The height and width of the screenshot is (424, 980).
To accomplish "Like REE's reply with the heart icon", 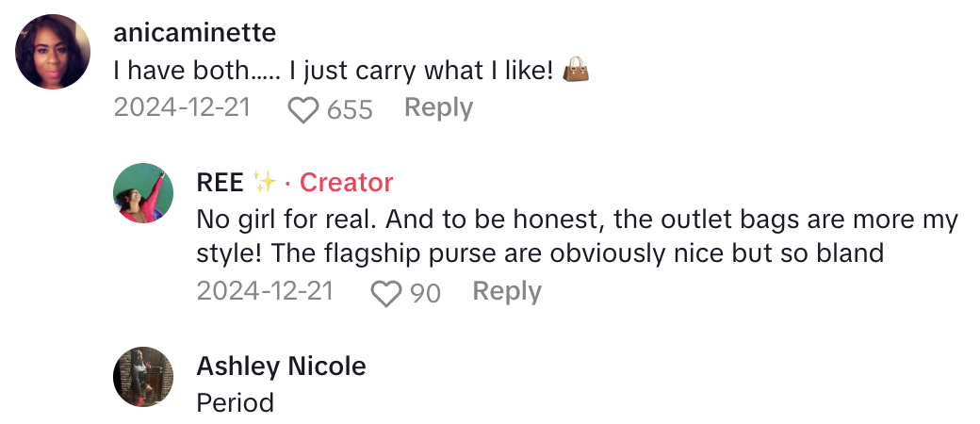I will tap(386, 293).
